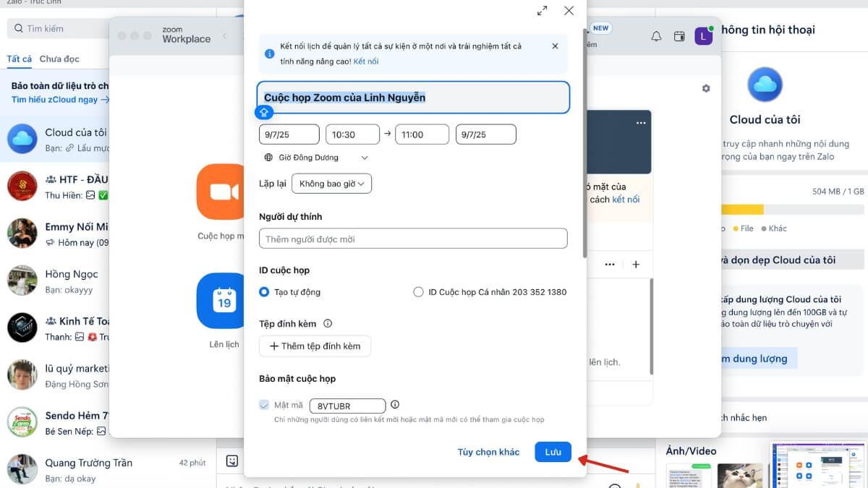
Task: Open the Giờ Đông Dương timezone dropdown
Action: [317, 158]
